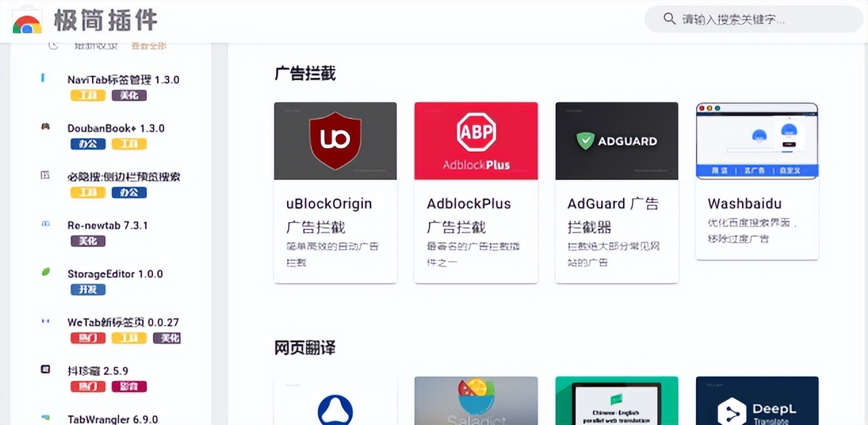Click the 影音 tag under 抖珍藏
868x425 pixels.
pos(129,386)
